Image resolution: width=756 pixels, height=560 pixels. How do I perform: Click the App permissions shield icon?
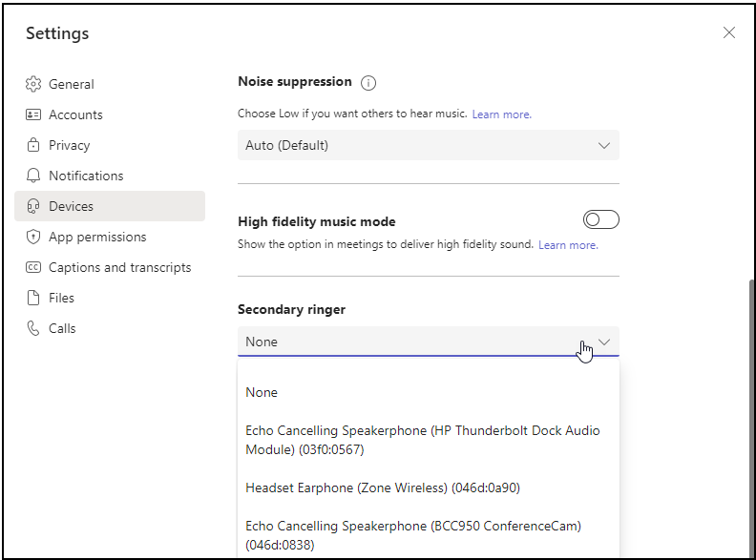33,237
